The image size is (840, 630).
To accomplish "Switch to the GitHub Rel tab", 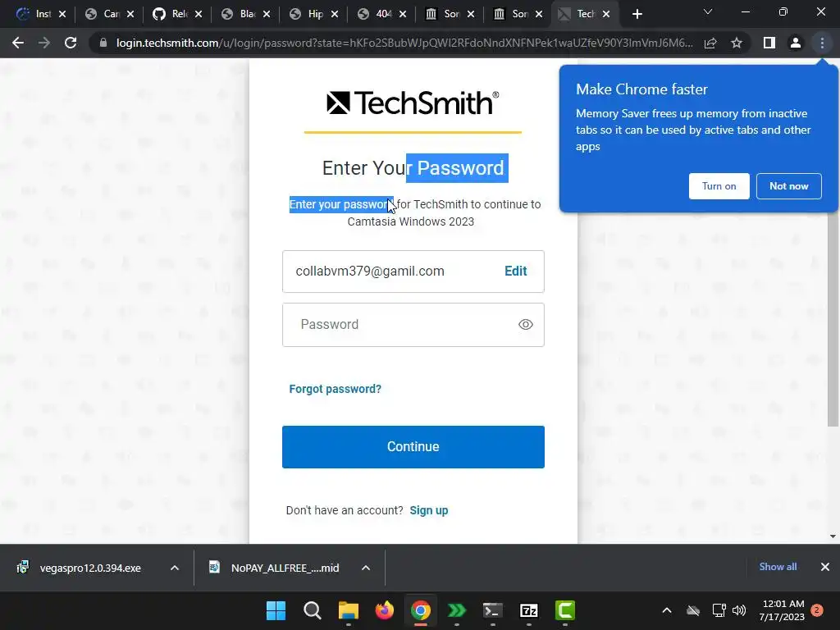I will [x=171, y=14].
